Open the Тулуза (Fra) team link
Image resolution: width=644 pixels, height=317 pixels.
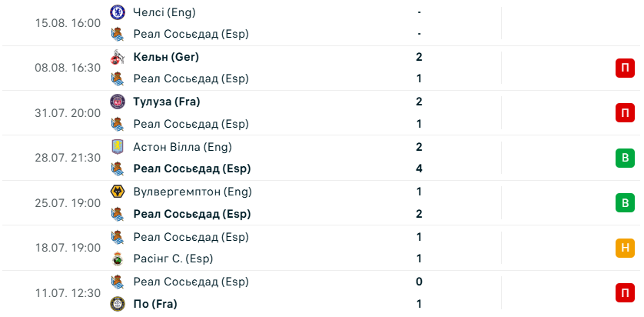[x=167, y=102]
